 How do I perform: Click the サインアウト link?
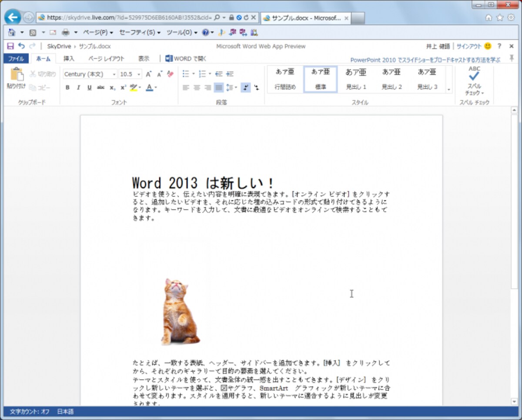click(469, 46)
